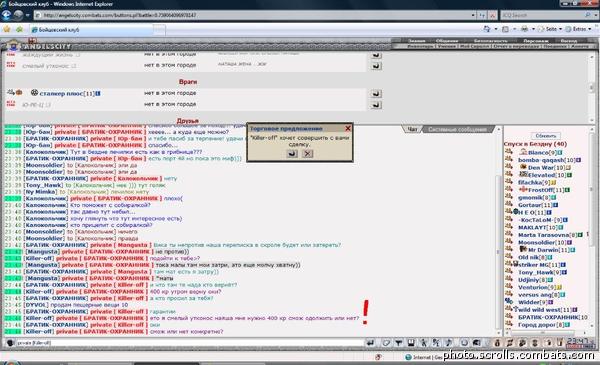Click the Обновить refresh button
600x365 pixels.
[x=546, y=136]
